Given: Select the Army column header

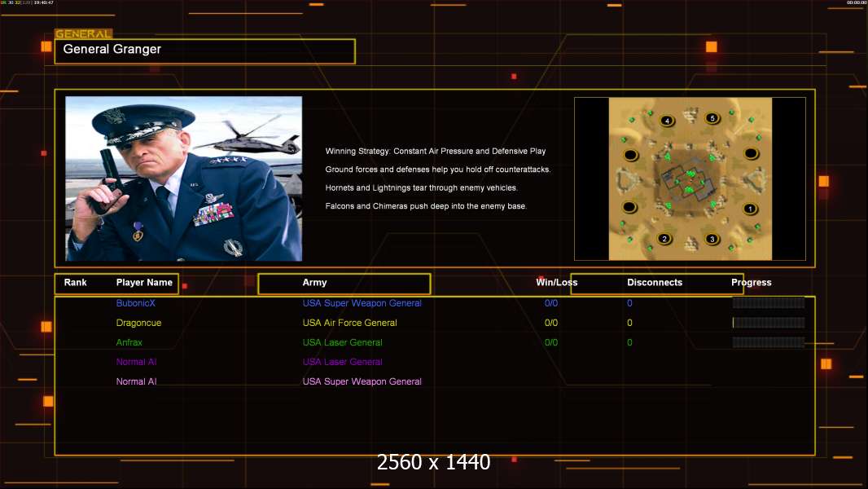Looking at the screenshot, I should (315, 283).
